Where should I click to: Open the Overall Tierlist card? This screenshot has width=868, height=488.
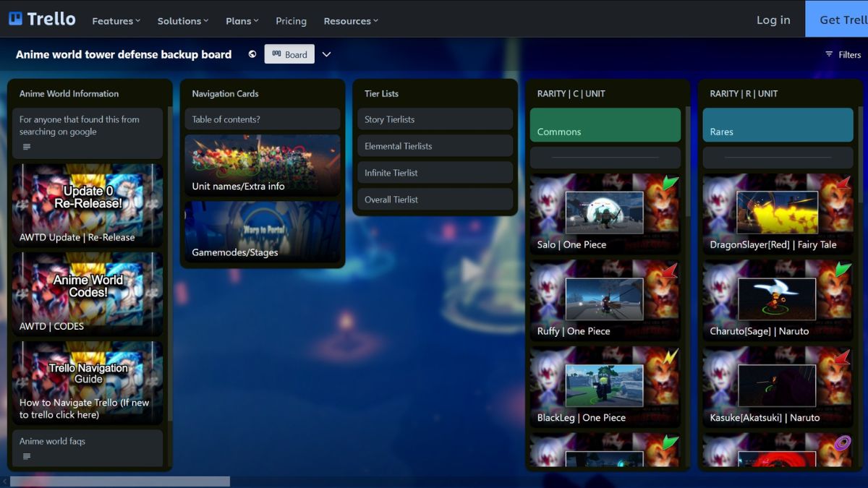click(x=435, y=200)
